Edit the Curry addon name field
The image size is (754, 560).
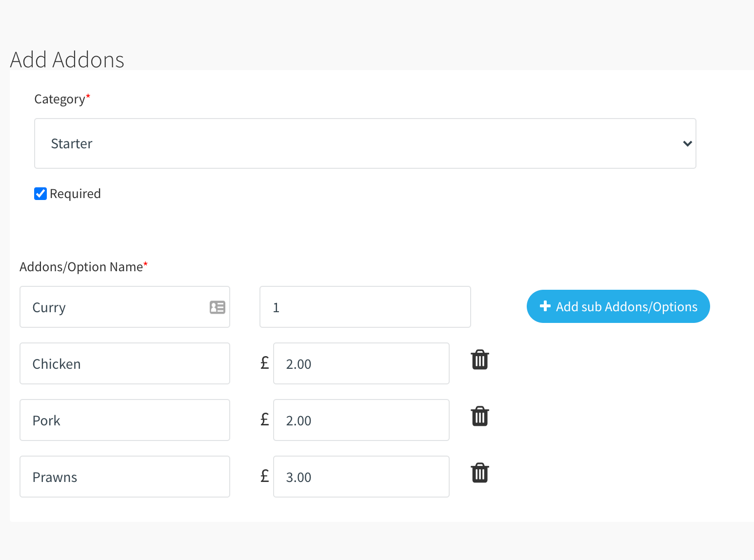tap(125, 307)
